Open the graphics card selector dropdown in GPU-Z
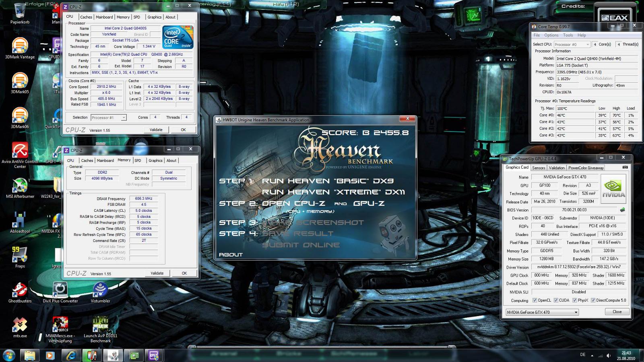Image resolution: width=644 pixels, height=362 pixels. click(x=542, y=312)
